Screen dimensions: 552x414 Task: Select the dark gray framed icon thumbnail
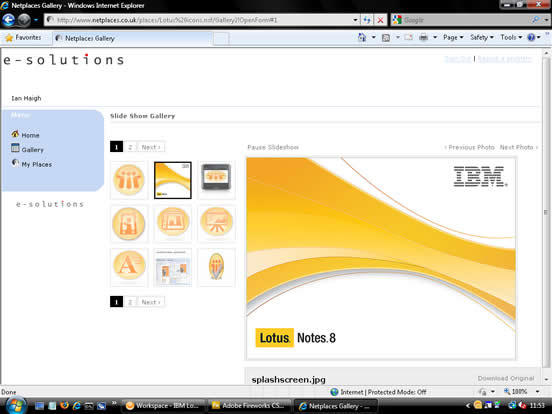[x=216, y=180]
